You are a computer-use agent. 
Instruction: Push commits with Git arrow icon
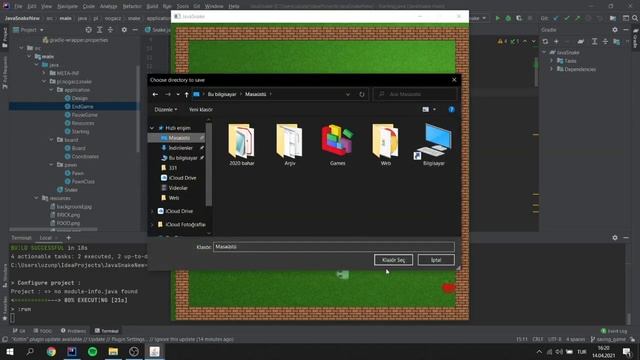click(x=577, y=18)
